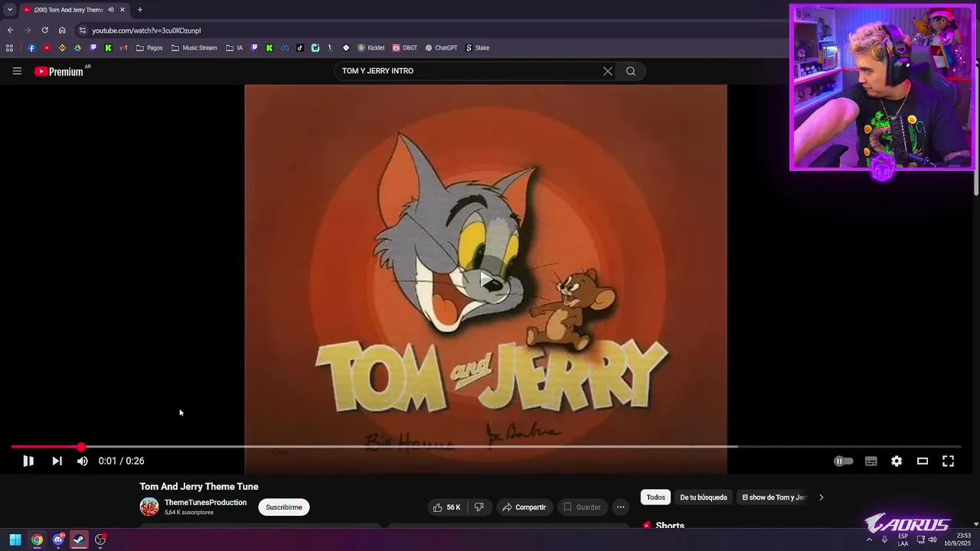Open the ChatGPT bookmark
980x551 pixels.
coord(442,47)
